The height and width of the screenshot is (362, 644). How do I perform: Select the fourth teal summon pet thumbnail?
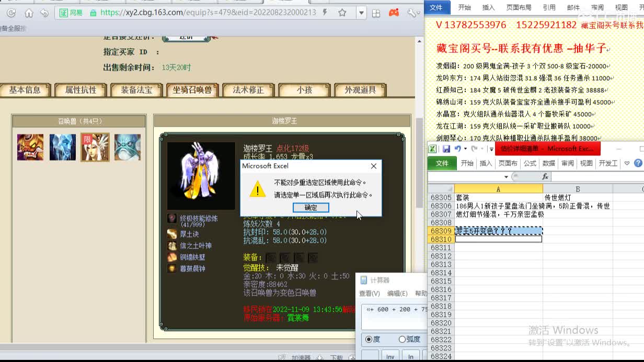pyautogui.click(x=128, y=147)
